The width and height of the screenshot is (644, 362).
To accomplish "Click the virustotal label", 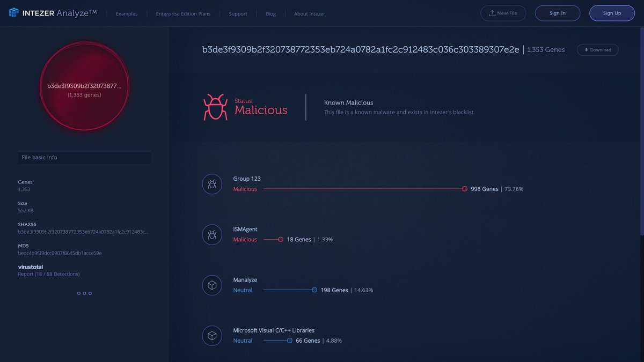I will point(31,267).
